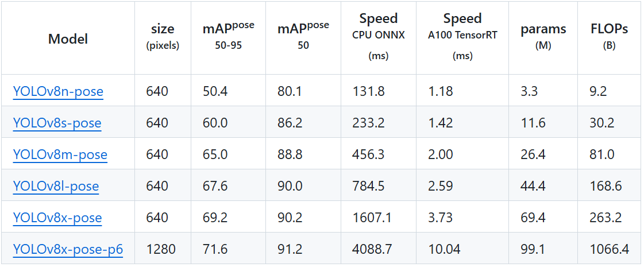Click the Speed CPU ONNX header
Image resolution: width=644 pixels, height=267 pixels.
(x=378, y=37)
